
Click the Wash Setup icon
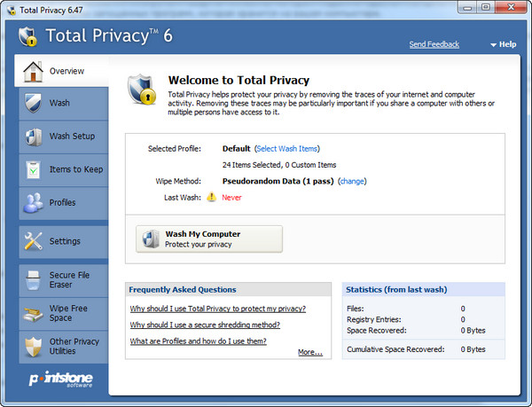[x=33, y=137]
